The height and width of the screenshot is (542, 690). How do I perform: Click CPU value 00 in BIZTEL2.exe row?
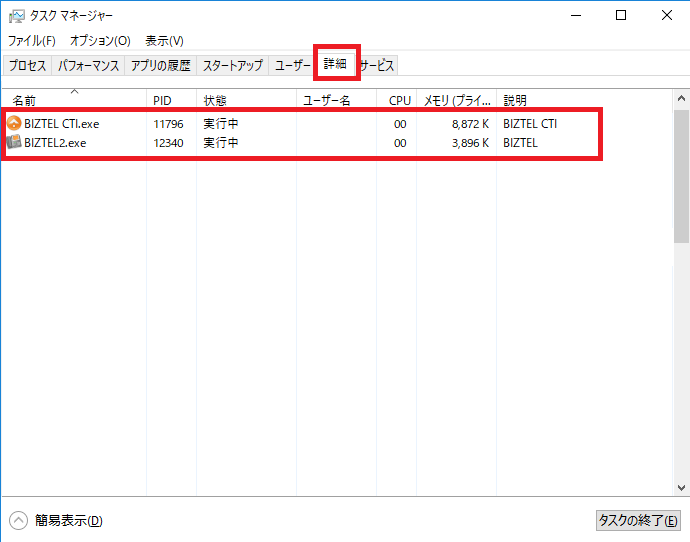coord(400,143)
